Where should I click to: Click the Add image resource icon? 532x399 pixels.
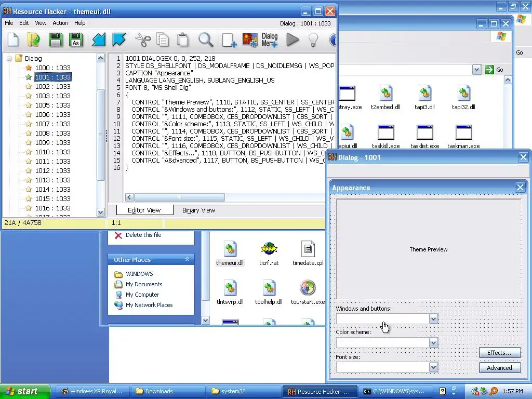click(x=250, y=39)
